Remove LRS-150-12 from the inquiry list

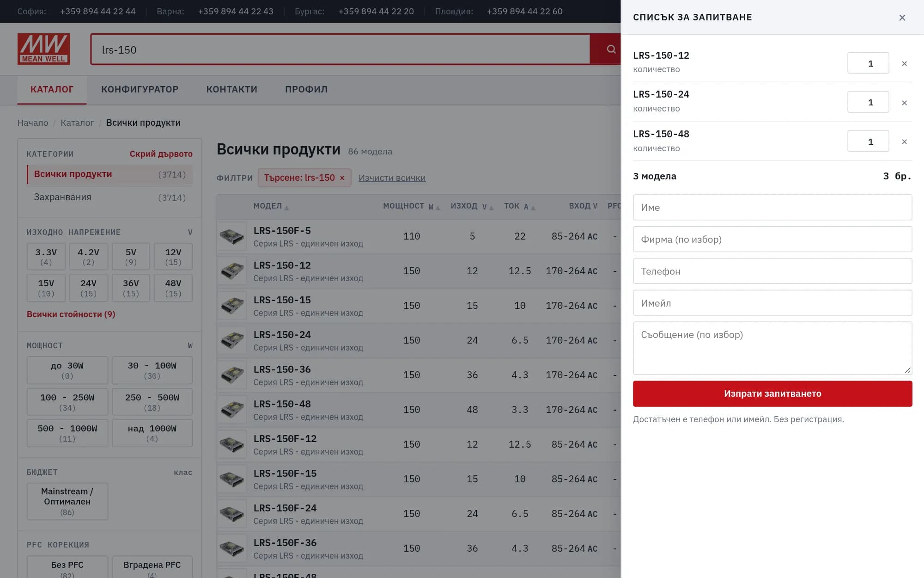pyautogui.click(x=904, y=63)
